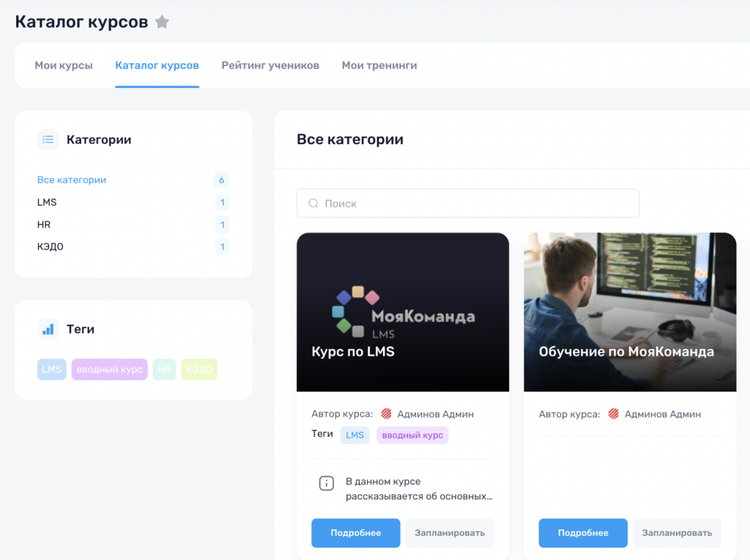
Task: Open the Мои курсы tab
Action: pos(64,66)
